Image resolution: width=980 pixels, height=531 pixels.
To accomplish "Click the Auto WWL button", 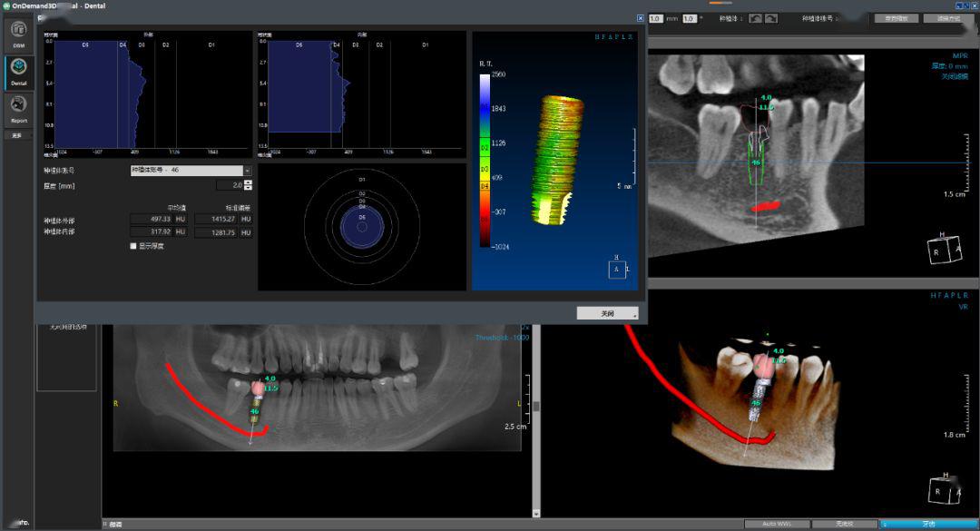I will coord(776,524).
